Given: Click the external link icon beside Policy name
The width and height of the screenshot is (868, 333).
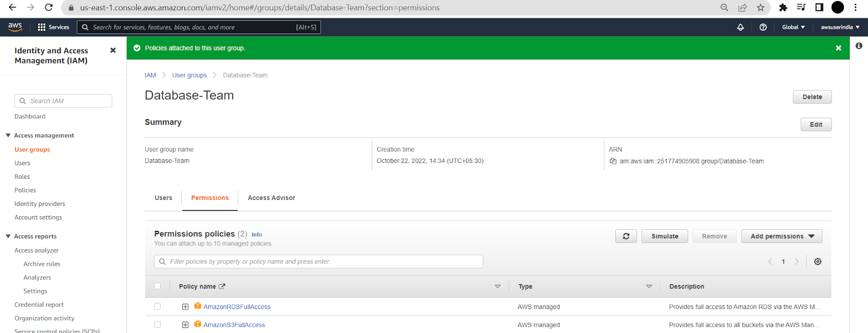Looking at the screenshot, I should point(222,286).
